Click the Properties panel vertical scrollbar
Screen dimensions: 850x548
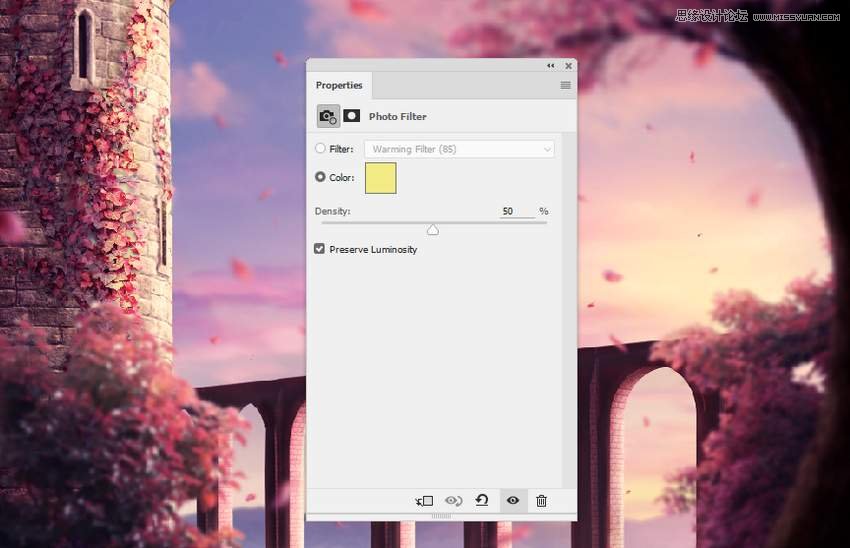point(569,310)
